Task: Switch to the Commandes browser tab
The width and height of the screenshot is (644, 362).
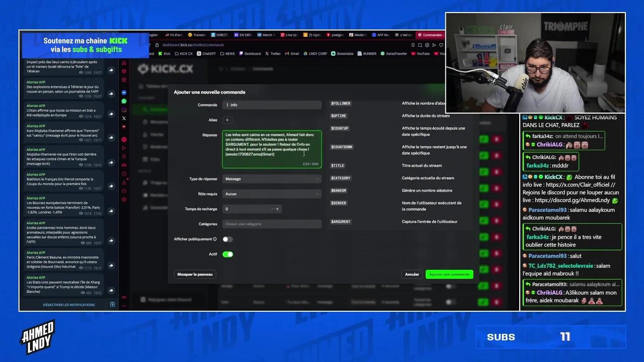Action: (430, 35)
